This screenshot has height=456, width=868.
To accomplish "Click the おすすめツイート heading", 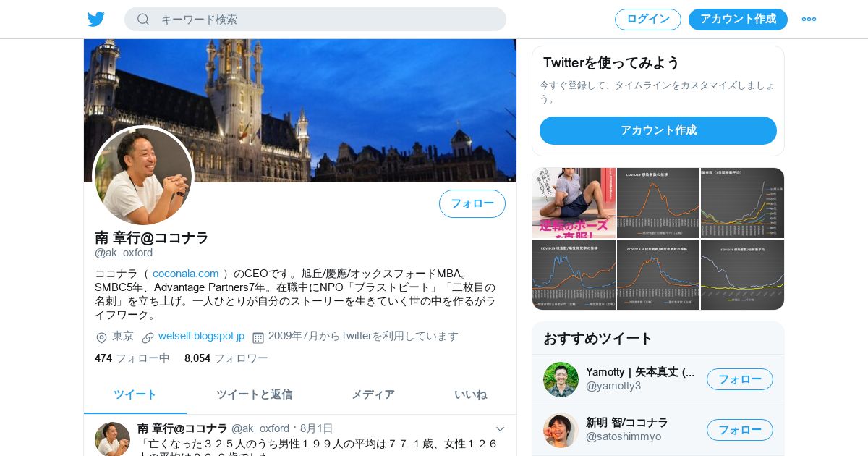I will [598, 338].
